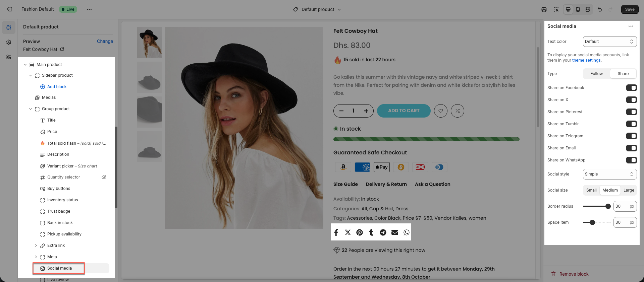This screenshot has height=282, width=644.
Task: Open the apps icon in left rail
Action: pyautogui.click(x=9, y=57)
